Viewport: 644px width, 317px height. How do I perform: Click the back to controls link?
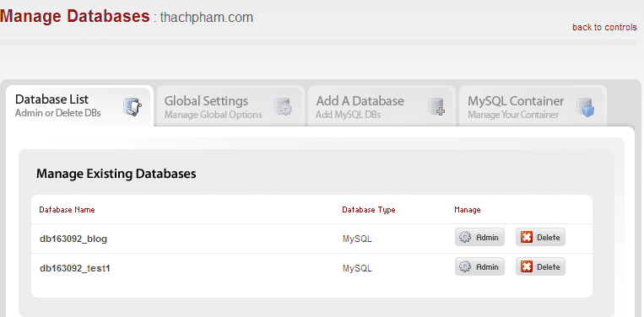[604, 27]
